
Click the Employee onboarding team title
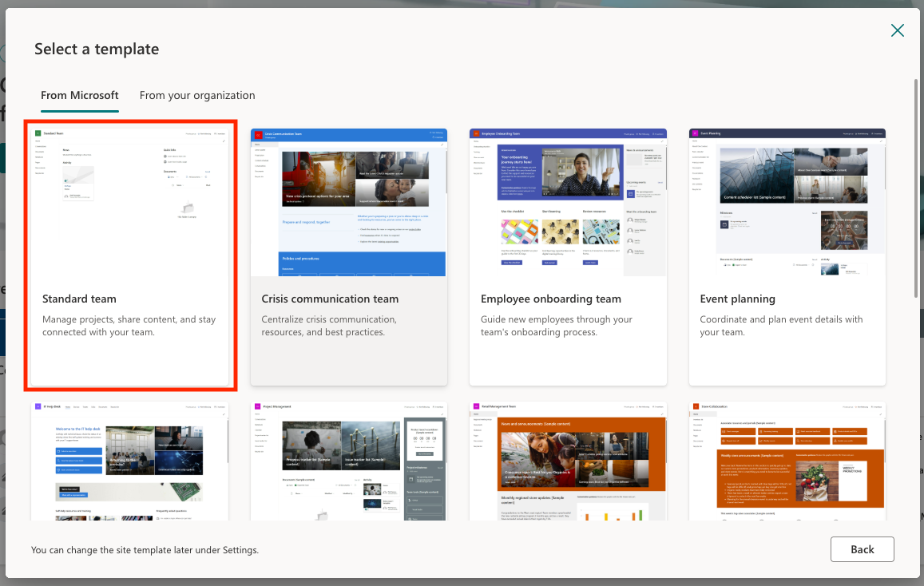coord(550,299)
